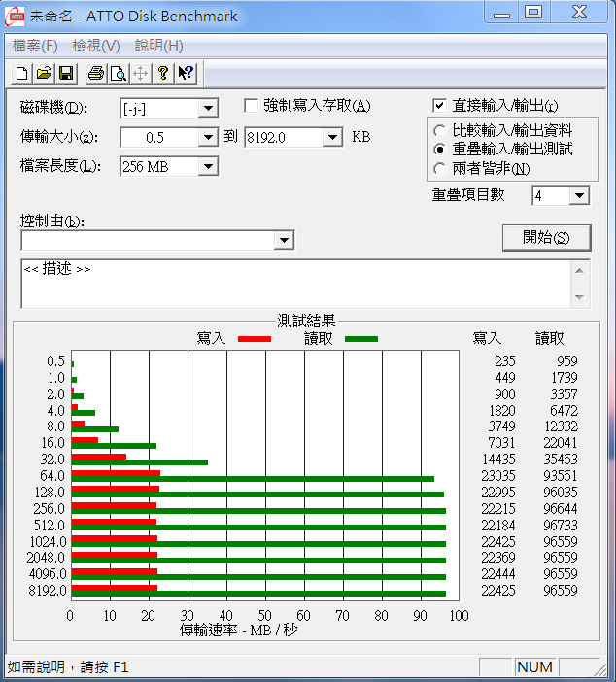This screenshot has height=682, width=616.
Task: Click the 8192.0 row label in chart
Action: click(48, 591)
